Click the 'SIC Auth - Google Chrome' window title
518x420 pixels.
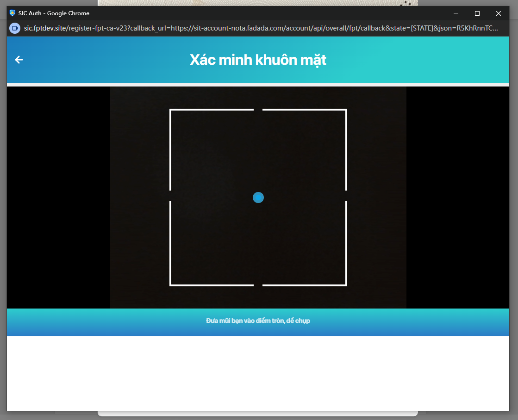[x=54, y=13]
